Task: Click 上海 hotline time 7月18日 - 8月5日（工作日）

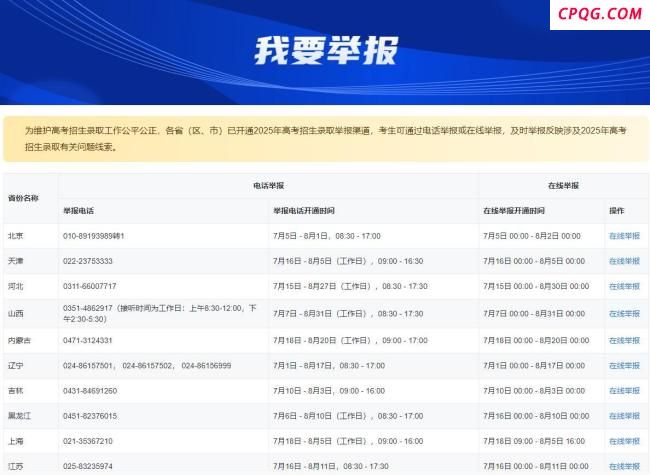Action: pos(348,441)
